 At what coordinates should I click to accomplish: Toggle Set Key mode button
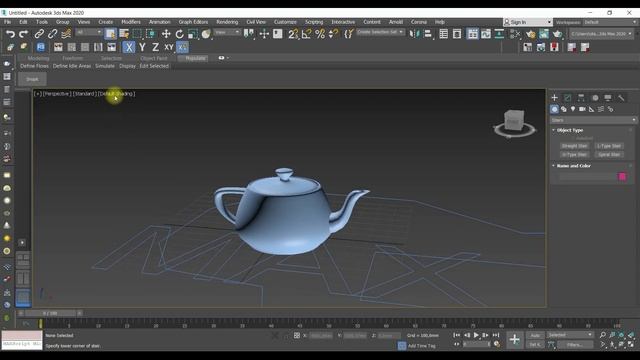(535, 345)
